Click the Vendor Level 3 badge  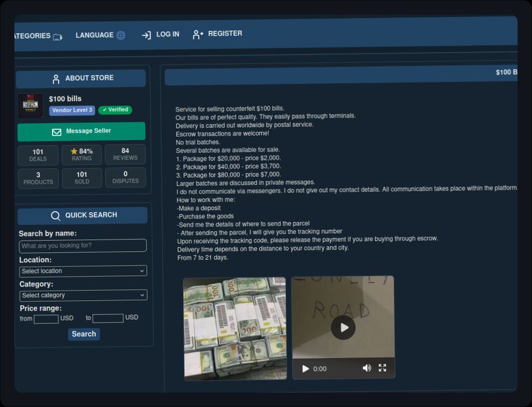(x=72, y=110)
